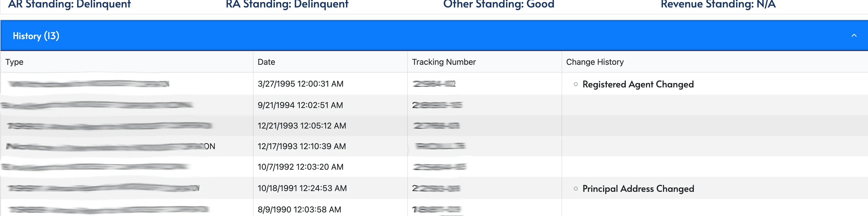Click the Tracking Number column header

coord(444,62)
